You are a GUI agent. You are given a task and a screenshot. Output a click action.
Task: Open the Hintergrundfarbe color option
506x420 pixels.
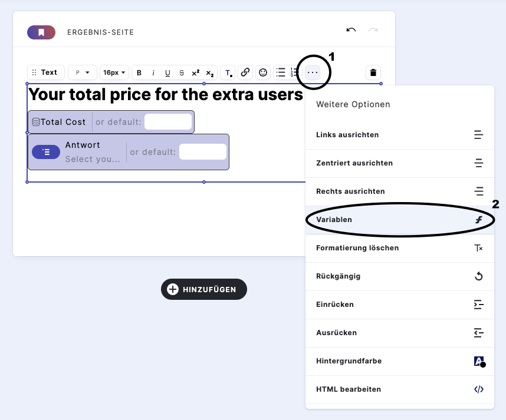(400, 361)
